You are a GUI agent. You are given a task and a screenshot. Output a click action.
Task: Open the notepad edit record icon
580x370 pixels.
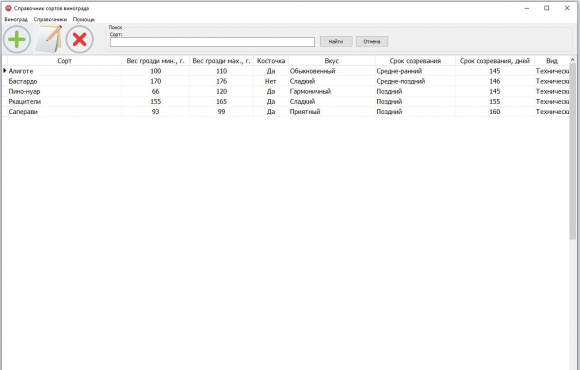pos(48,39)
